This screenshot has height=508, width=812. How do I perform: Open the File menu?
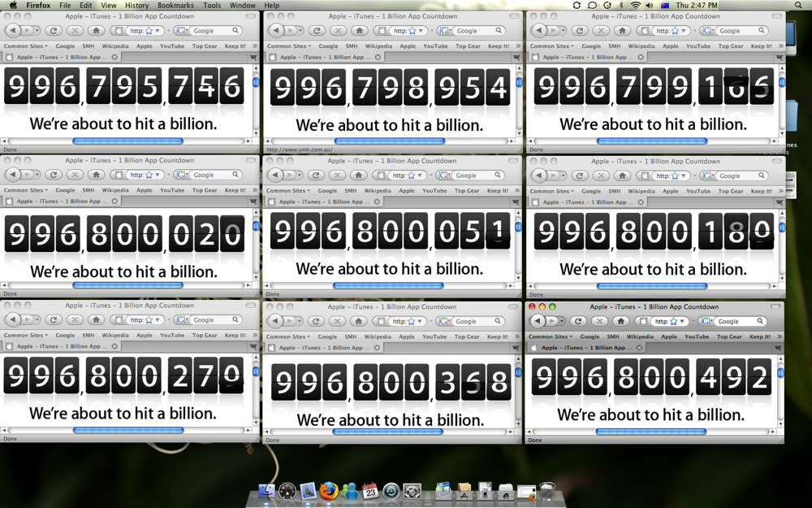(x=65, y=5)
